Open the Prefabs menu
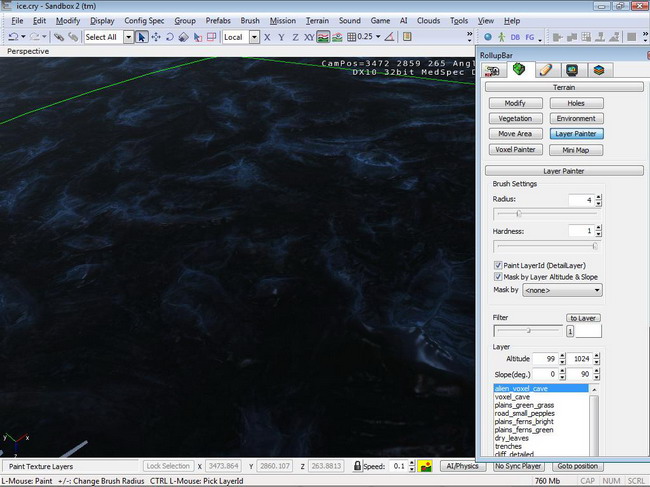 tap(218, 21)
